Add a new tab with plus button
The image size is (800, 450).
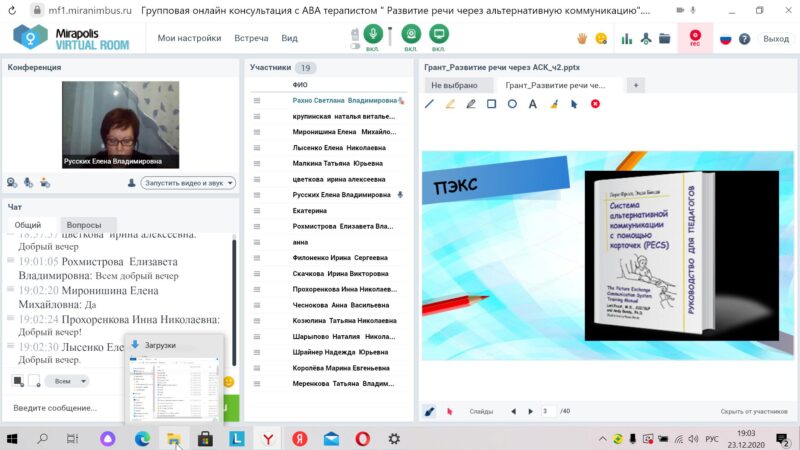coord(636,85)
